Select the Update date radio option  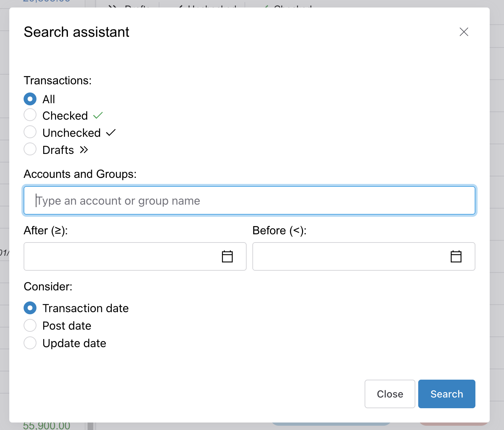pyautogui.click(x=30, y=343)
